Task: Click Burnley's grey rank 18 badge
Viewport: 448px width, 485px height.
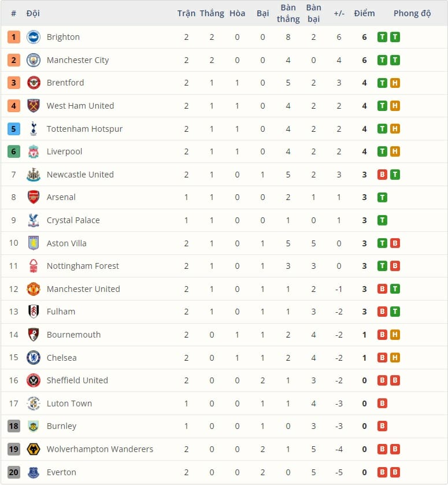Action: (14, 426)
